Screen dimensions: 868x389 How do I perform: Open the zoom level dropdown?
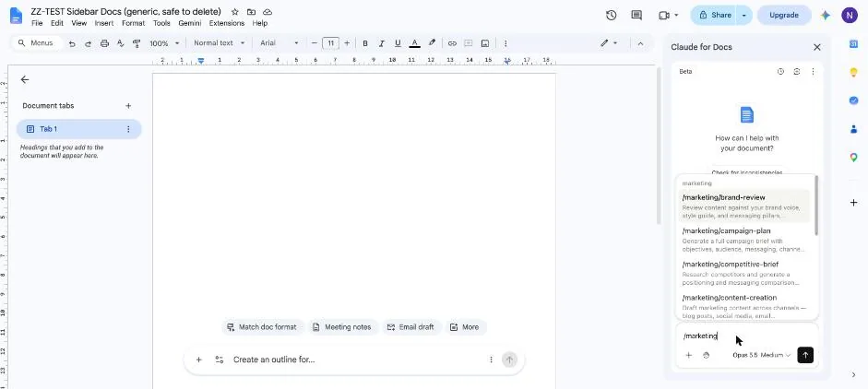click(164, 43)
